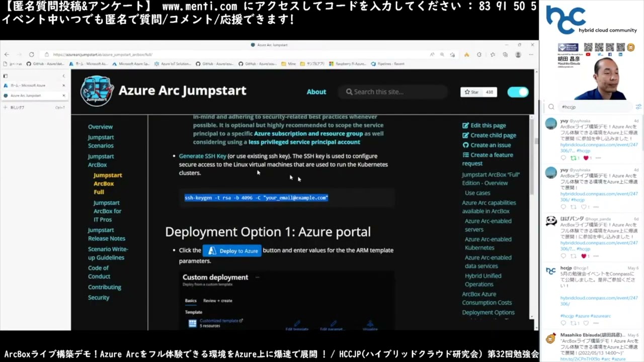Open less privileged service principal account link
Viewport: 644px width, 362px height.
coord(304,142)
